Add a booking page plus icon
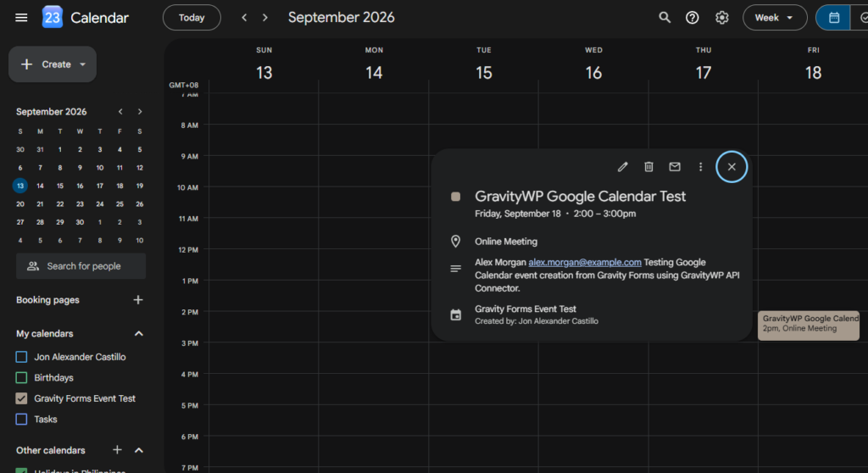The height and width of the screenshot is (473, 868). coord(138,299)
